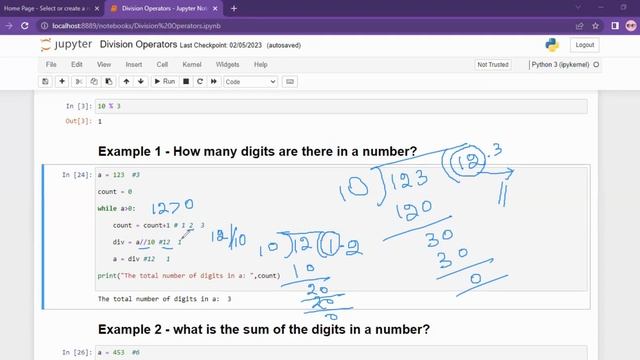Reload the page in browser

pyautogui.click(x=25, y=26)
